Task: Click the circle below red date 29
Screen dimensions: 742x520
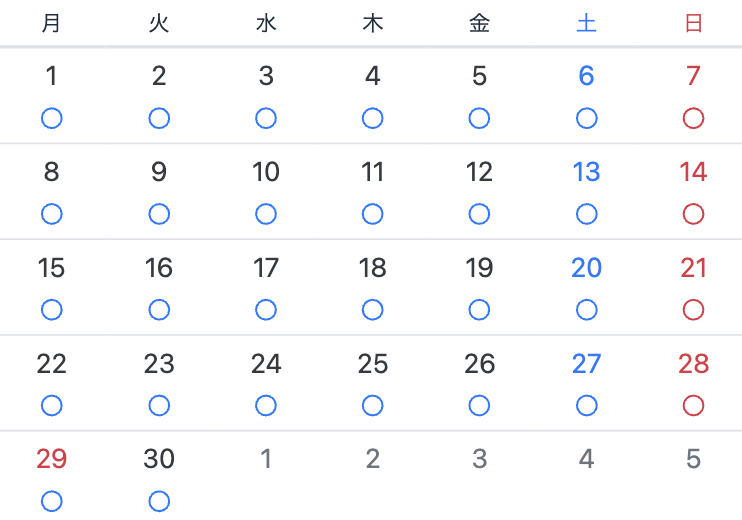Action: point(52,501)
